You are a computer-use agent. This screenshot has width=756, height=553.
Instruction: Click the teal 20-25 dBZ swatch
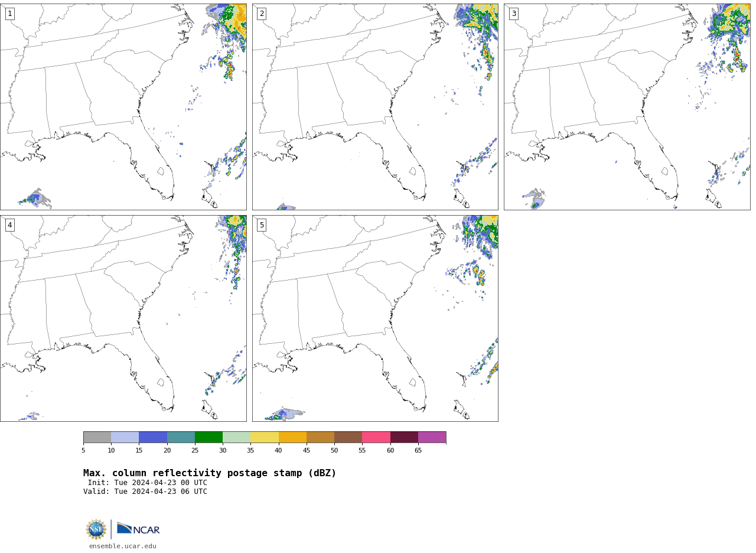click(x=181, y=437)
